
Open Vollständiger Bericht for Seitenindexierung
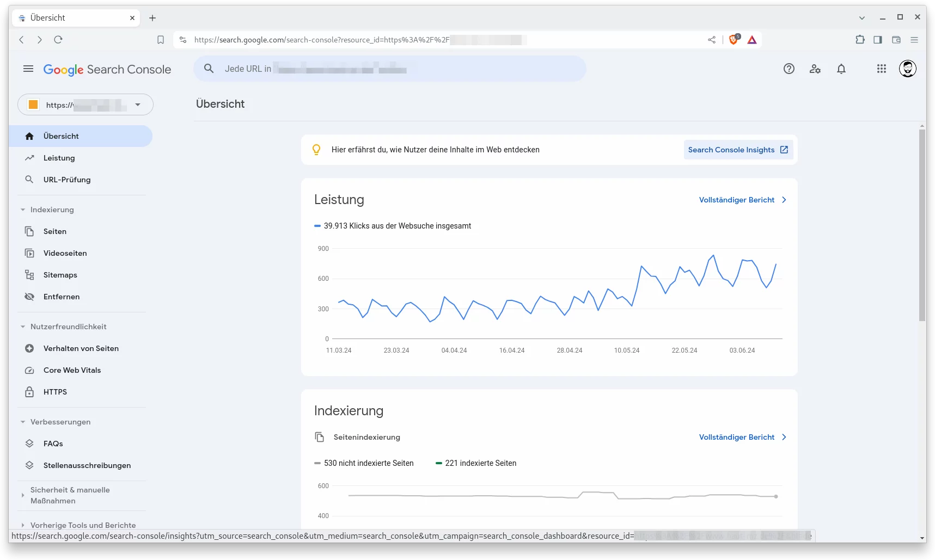(743, 437)
